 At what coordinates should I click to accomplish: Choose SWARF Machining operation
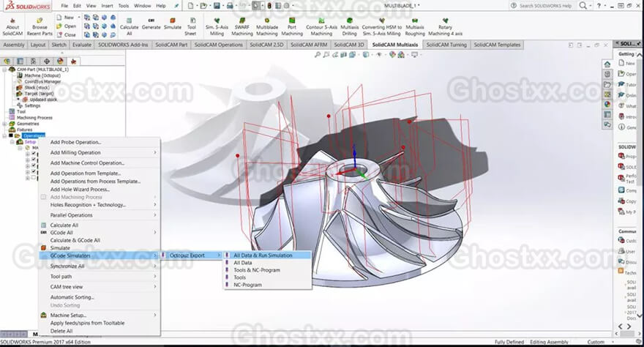(242, 26)
